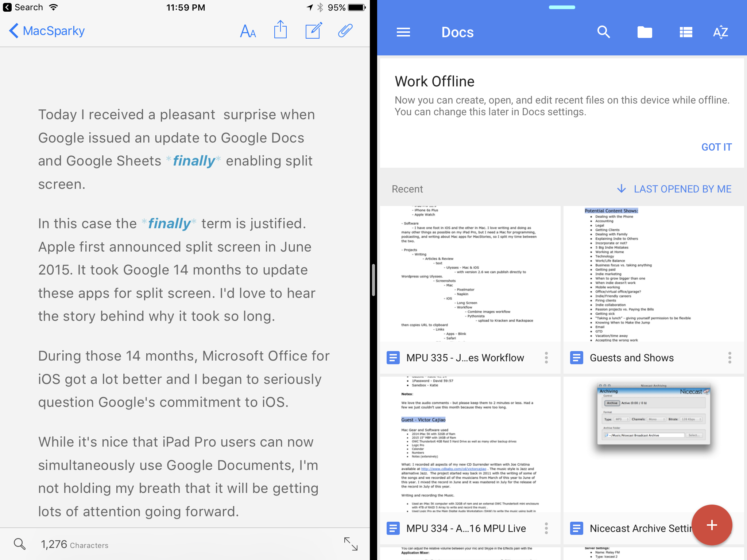The width and height of the screenshot is (747, 560).
Task: Tap the compose new sheet icon
Action: click(313, 31)
